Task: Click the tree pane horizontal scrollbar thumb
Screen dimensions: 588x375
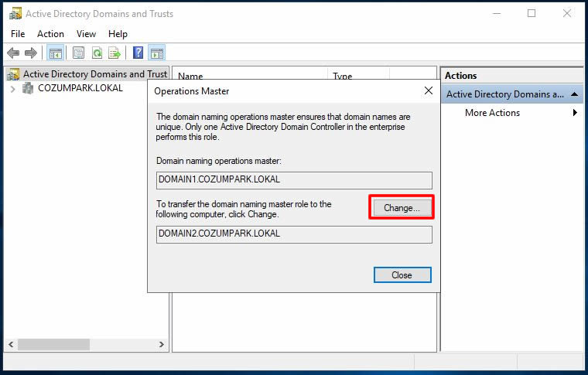Action: [x=53, y=344]
